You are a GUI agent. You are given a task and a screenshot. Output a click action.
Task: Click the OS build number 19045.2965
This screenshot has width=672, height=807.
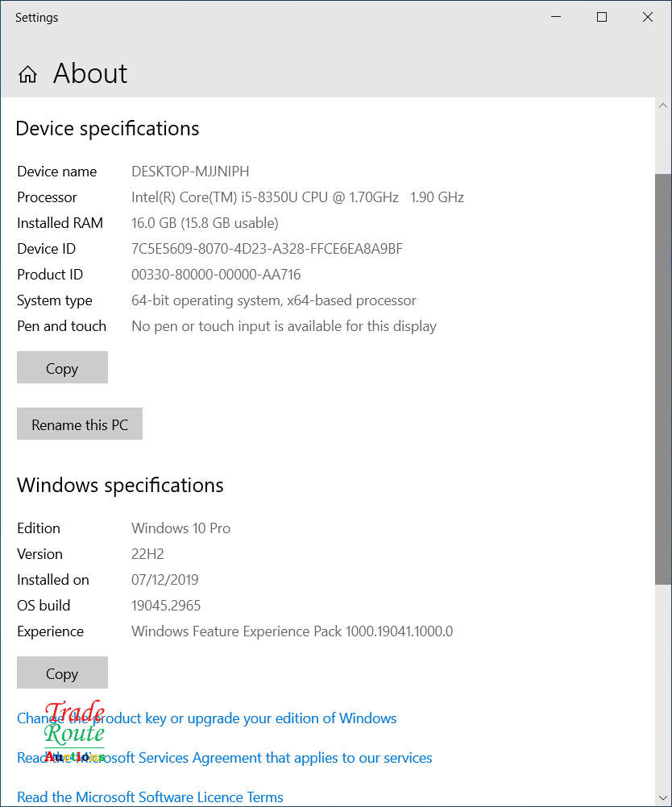click(166, 606)
